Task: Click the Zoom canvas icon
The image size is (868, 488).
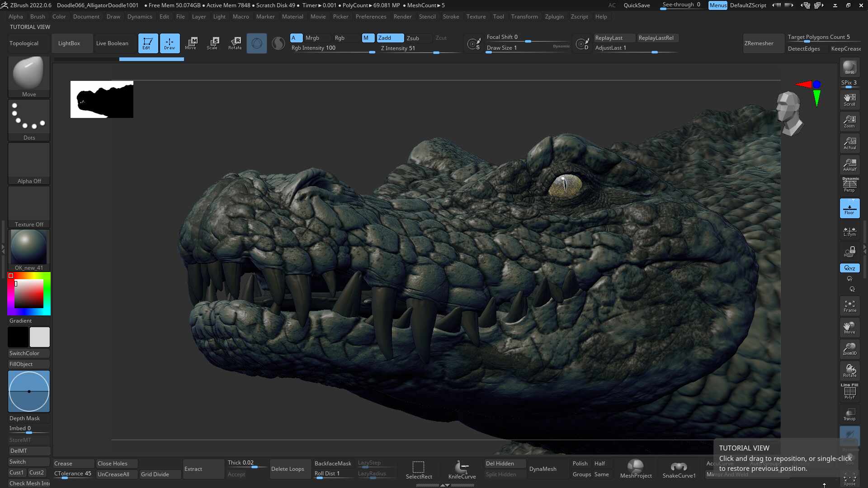Action: [x=849, y=122]
